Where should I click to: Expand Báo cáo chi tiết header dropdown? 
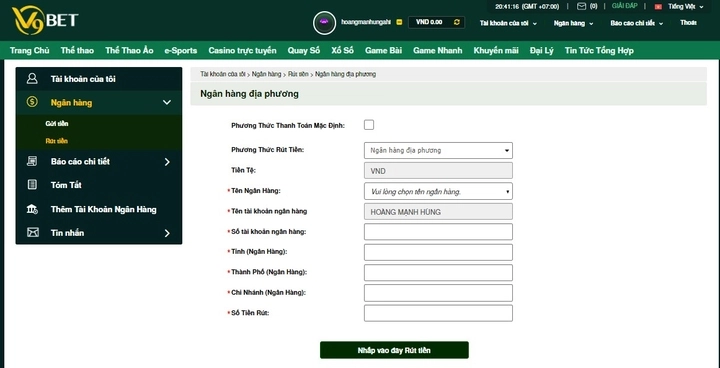click(636, 23)
